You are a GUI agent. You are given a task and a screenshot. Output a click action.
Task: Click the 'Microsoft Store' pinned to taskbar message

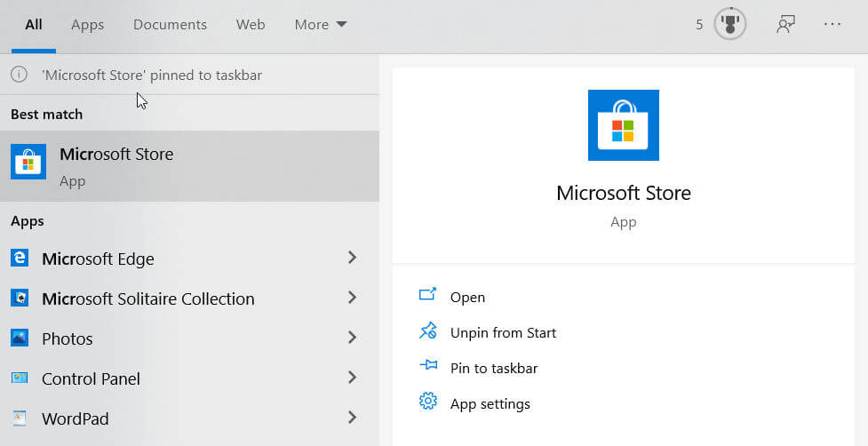pyautogui.click(x=152, y=76)
